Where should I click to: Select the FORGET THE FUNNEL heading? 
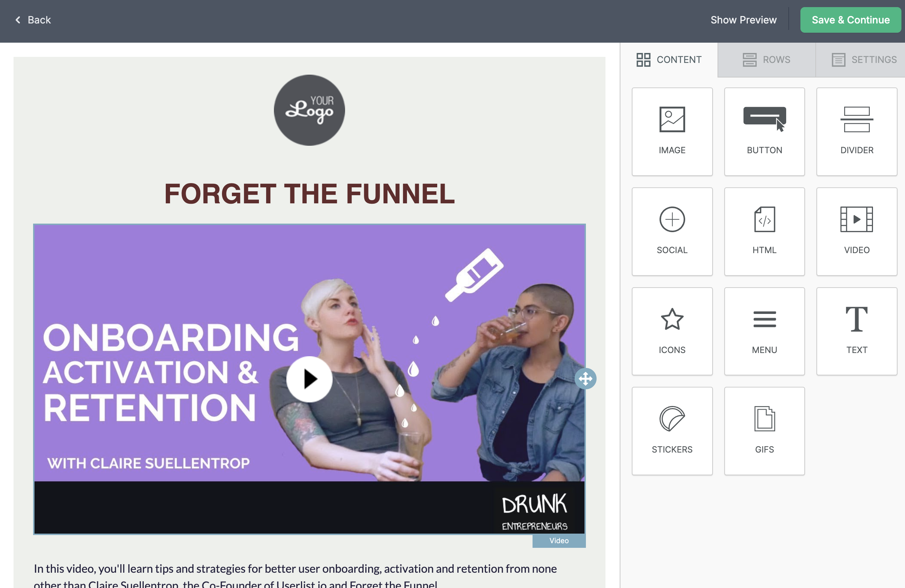pyautogui.click(x=309, y=194)
